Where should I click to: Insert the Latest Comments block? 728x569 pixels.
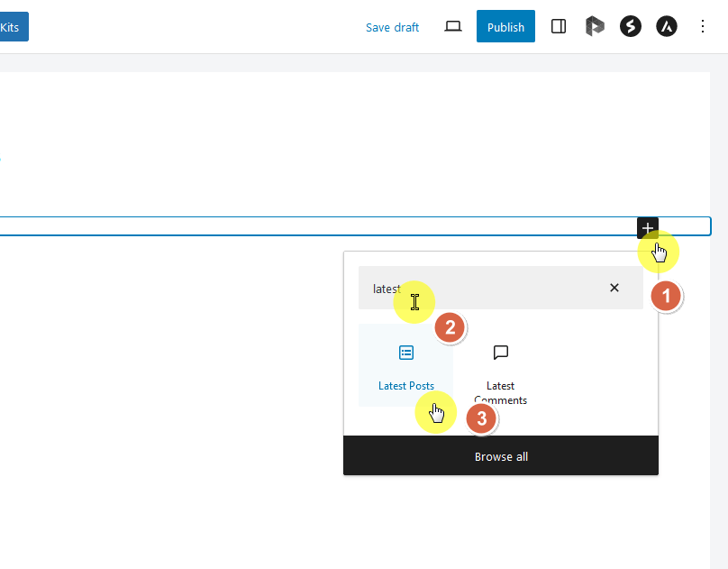(x=501, y=365)
